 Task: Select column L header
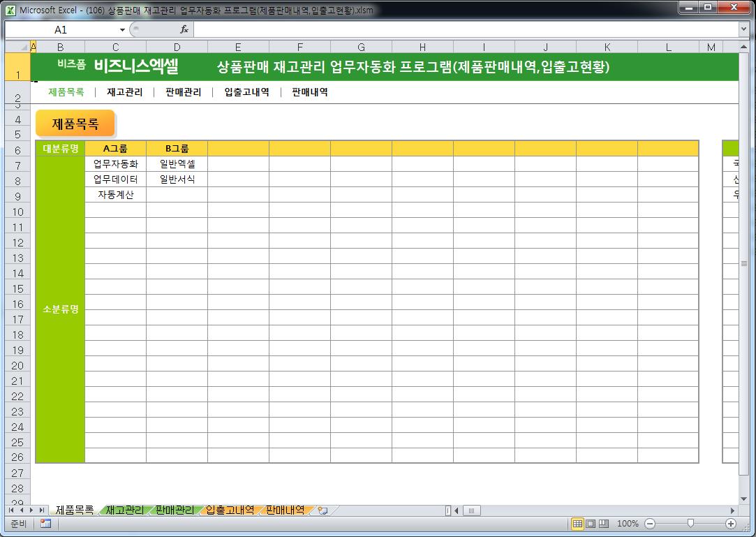668,47
